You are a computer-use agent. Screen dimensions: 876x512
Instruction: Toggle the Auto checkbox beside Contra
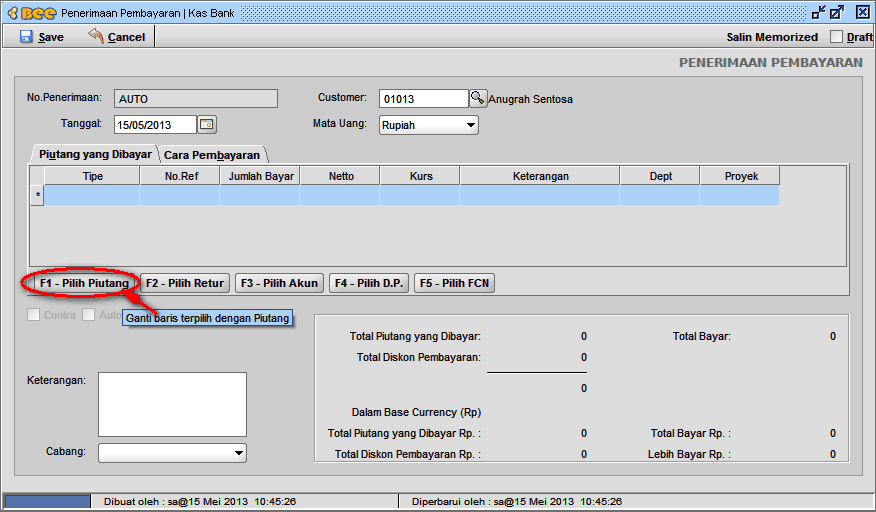tap(90, 315)
